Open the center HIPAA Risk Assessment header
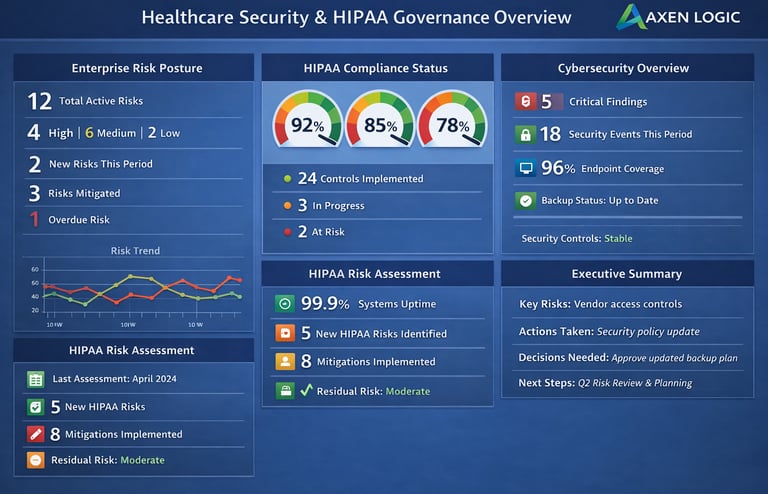The height and width of the screenshot is (494, 768). (x=377, y=273)
